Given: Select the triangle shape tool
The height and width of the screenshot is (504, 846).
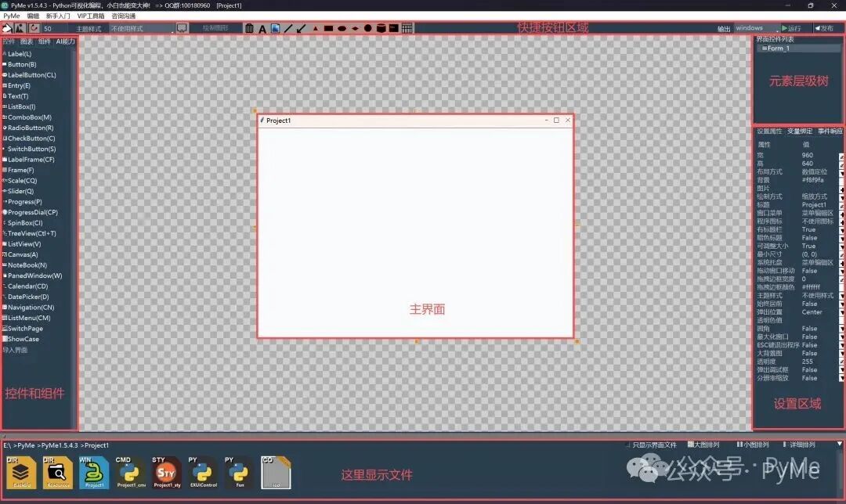Looking at the screenshot, I should tap(315, 28).
